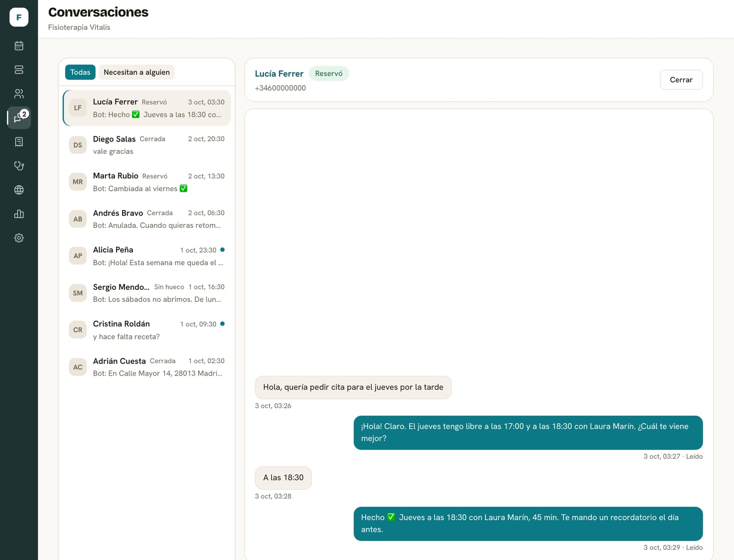Open Alicia Peña unread conversation
734x560 pixels.
point(147,256)
